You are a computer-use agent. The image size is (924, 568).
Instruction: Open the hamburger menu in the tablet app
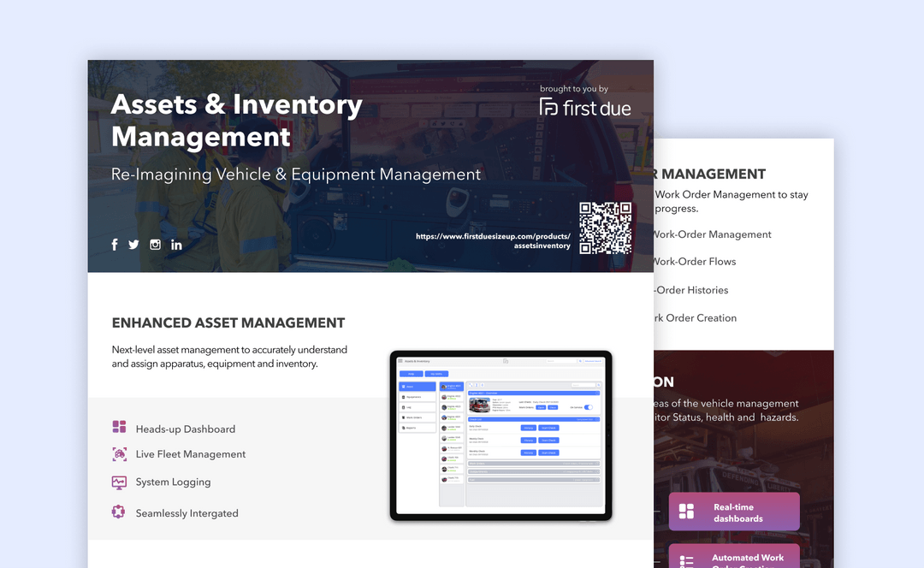(400, 361)
